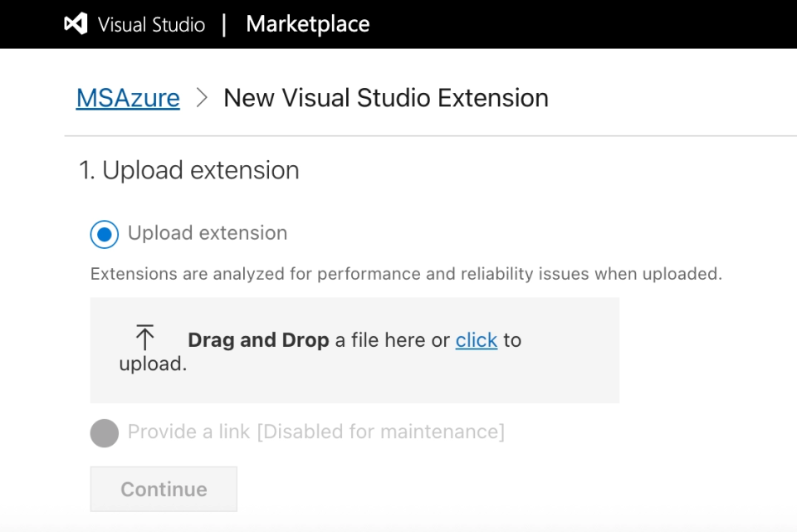This screenshot has height=532, width=797.
Task: Click the Visual Studio logo icon
Action: tap(76, 24)
